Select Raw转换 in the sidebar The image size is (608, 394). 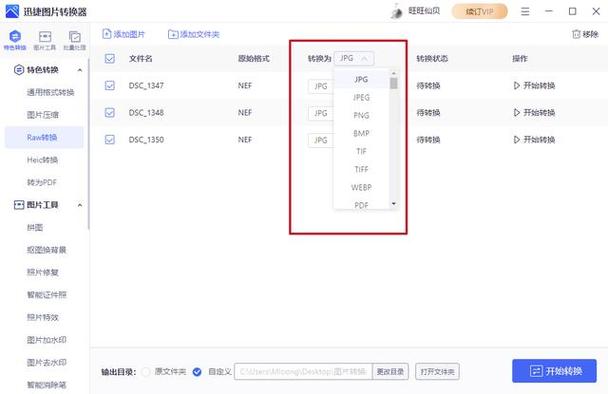click(44, 137)
